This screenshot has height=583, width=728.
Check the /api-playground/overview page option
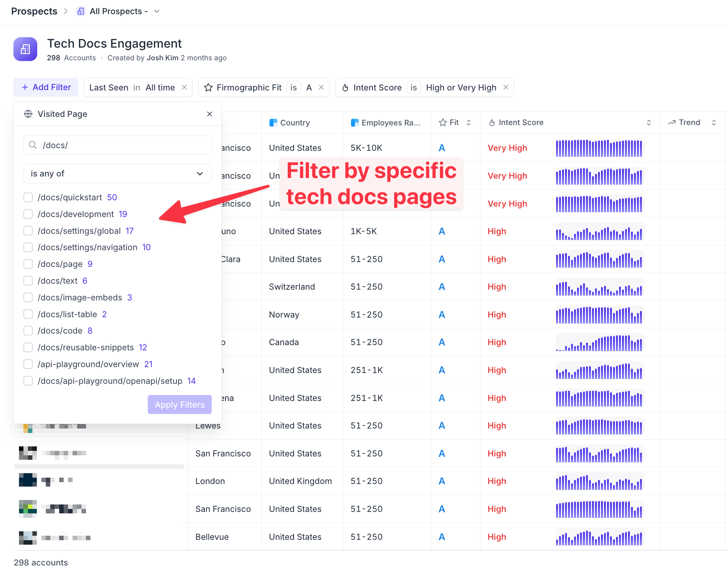pos(28,364)
